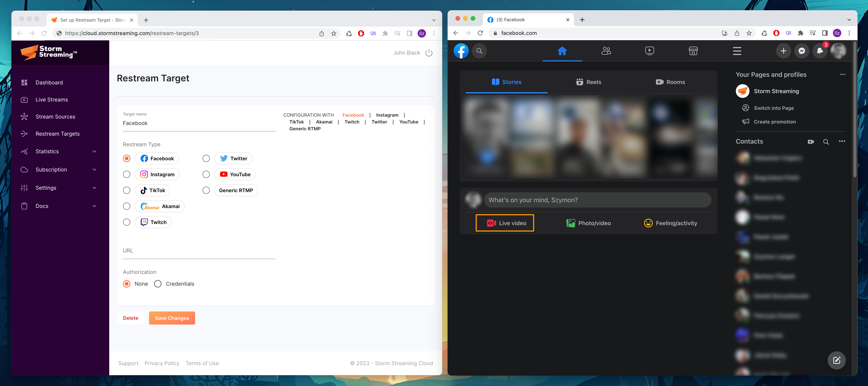
Task: Open Facebook Marketplace icon
Action: [693, 51]
